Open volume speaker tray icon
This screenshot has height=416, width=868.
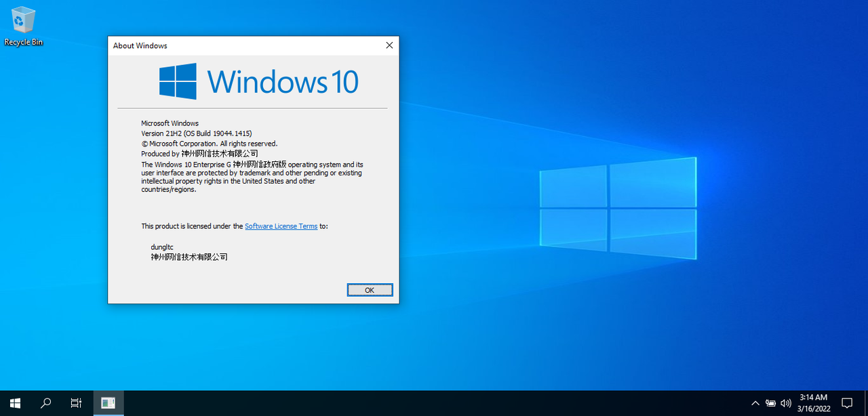787,403
